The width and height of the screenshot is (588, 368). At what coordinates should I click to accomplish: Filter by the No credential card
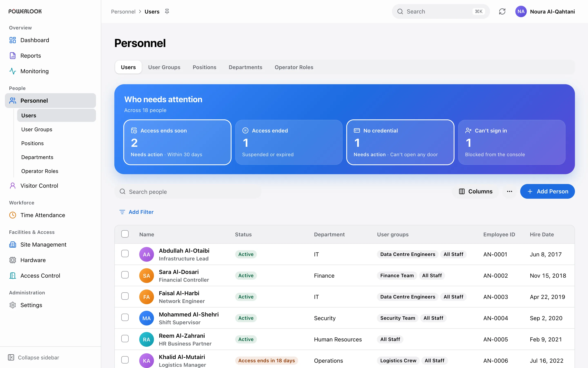coord(400,142)
